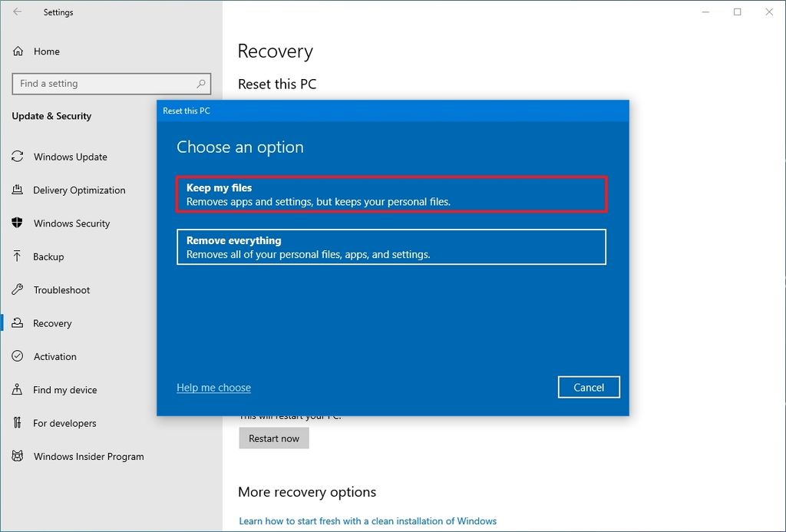This screenshot has height=532, width=786.
Task: Click the Choose an option heading
Action: (240, 147)
